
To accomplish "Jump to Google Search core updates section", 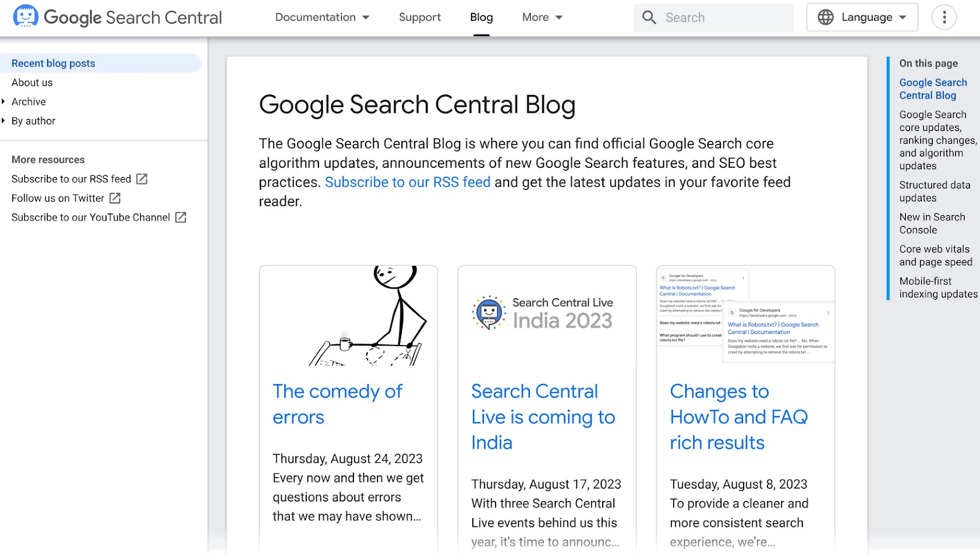I will (938, 140).
